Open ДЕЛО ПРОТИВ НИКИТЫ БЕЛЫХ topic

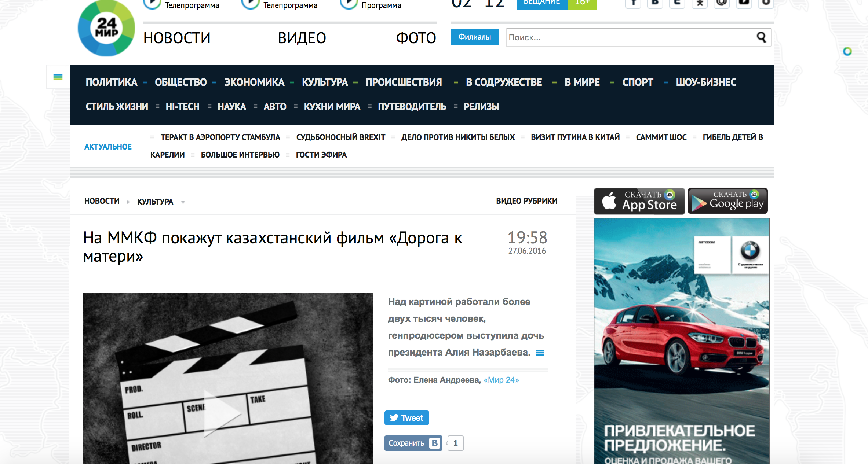(458, 137)
